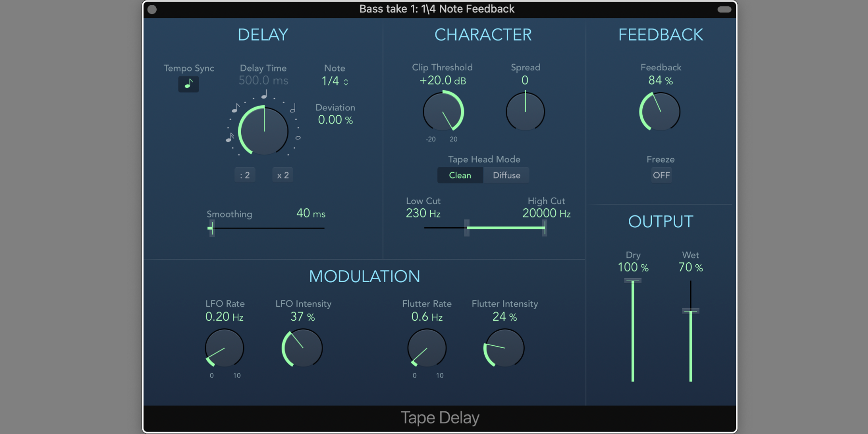Viewport: 868px width, 434px height.
Task: Click the Spread knob
Action: pyautogui.click(x=525, y=112)
